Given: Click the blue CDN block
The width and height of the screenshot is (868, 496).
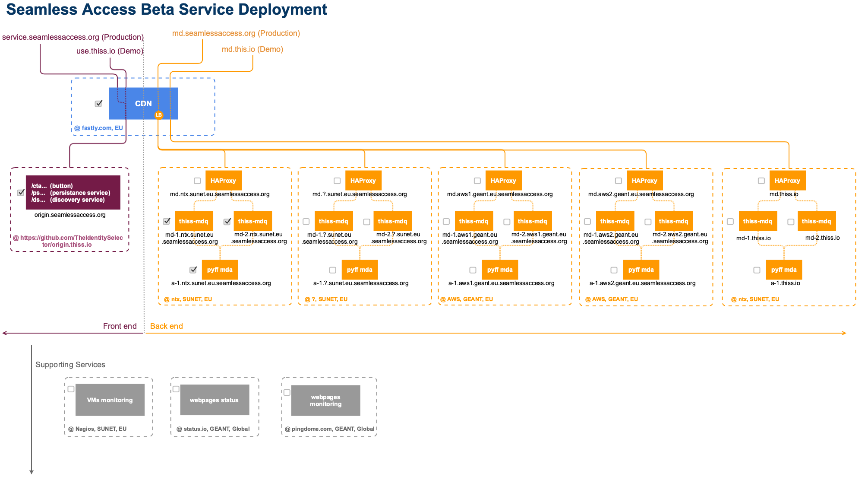Looking at the screenshot, I should click(143, 104).
